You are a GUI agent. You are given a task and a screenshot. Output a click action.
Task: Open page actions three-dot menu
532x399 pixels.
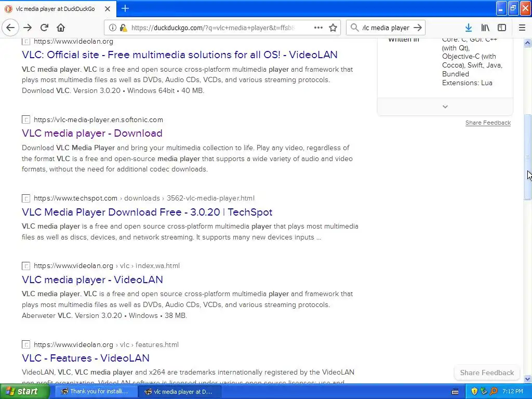coord(318,28)
